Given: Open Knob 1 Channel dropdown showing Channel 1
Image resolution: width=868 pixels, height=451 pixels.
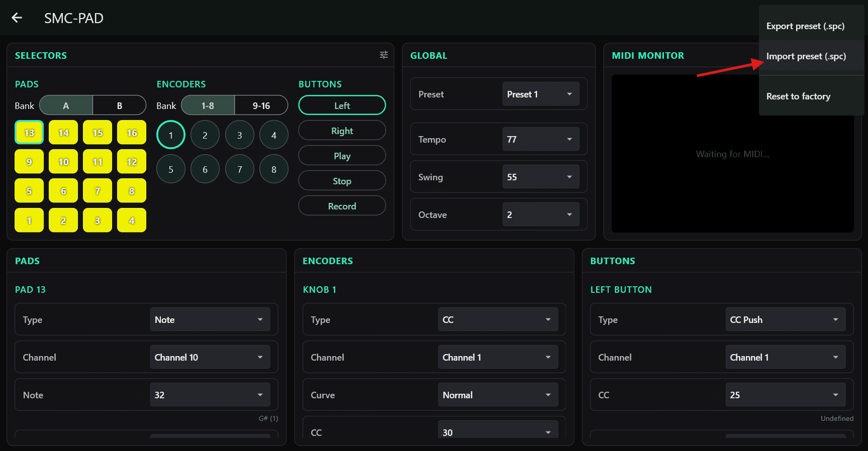Looking at the screenshot, I should (498, 357).
